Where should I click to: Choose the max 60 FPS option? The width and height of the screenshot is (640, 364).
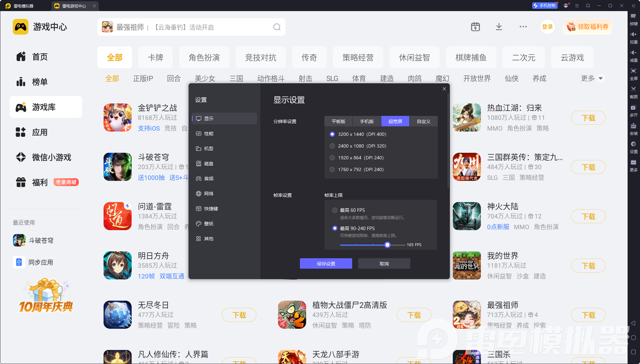(335, 210)
